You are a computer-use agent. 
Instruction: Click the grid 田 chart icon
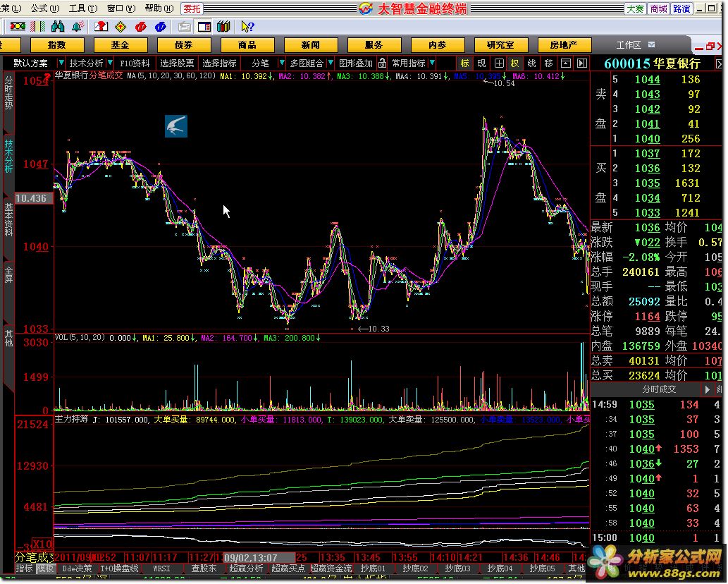[499, 63]
